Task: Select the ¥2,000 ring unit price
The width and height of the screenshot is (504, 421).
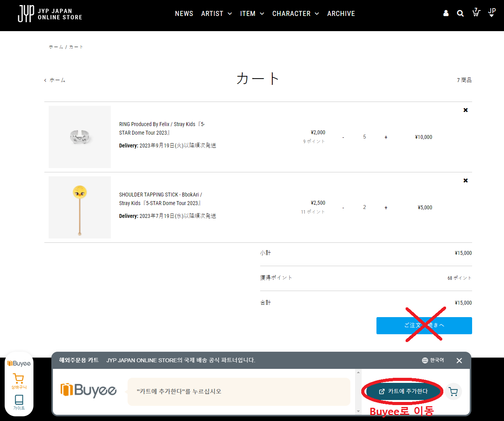Action: point(318,132)
